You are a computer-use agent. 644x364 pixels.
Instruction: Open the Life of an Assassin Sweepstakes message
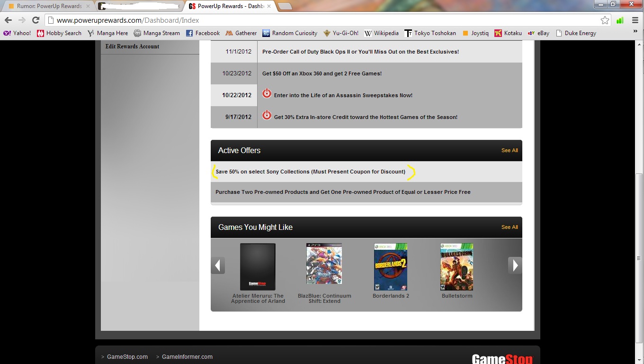(x=343, y=95)
